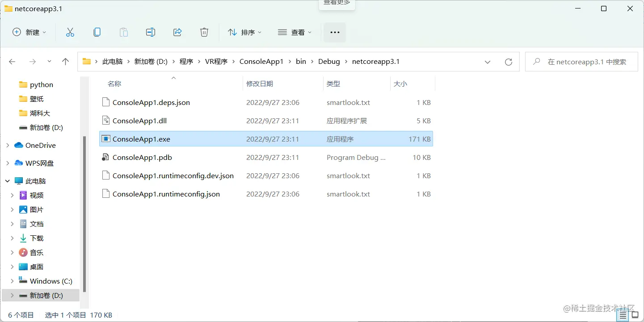Click the 音乐 music icon

[x=23, y=252]
